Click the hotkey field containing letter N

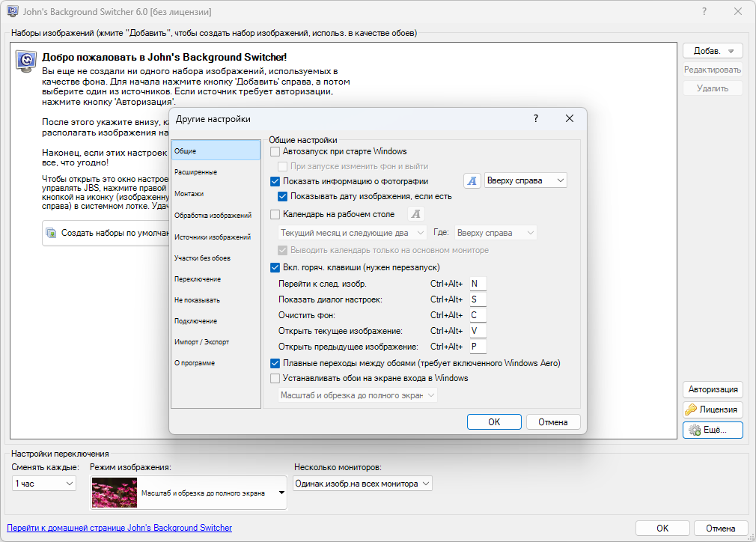tap(476, 284)
